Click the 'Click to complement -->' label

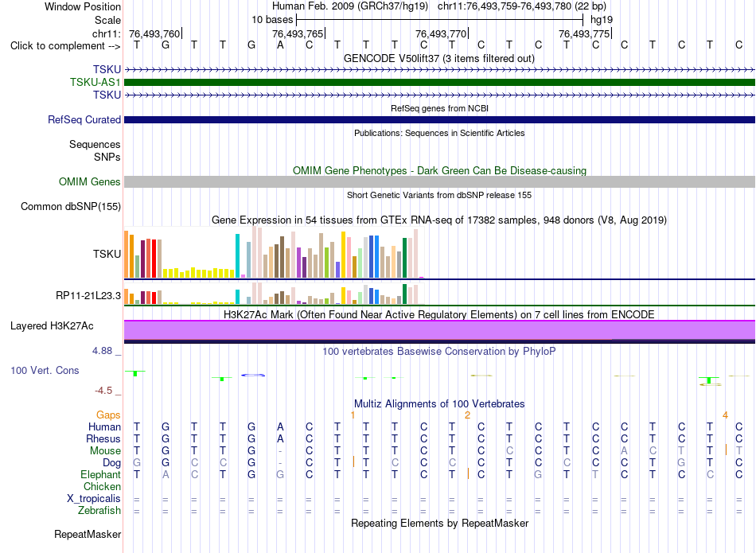(65, 46)
